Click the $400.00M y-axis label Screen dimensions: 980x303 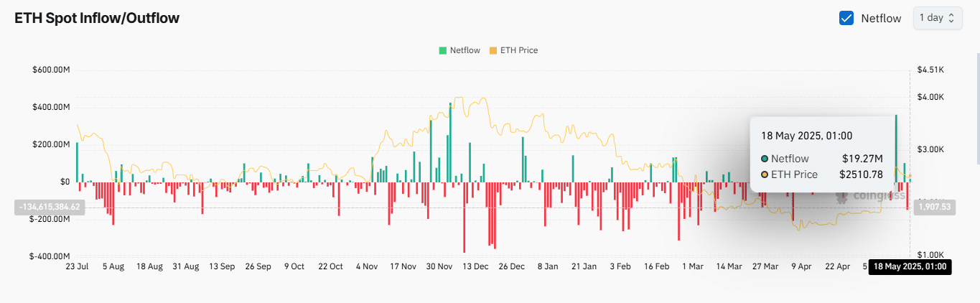point(51,107)
